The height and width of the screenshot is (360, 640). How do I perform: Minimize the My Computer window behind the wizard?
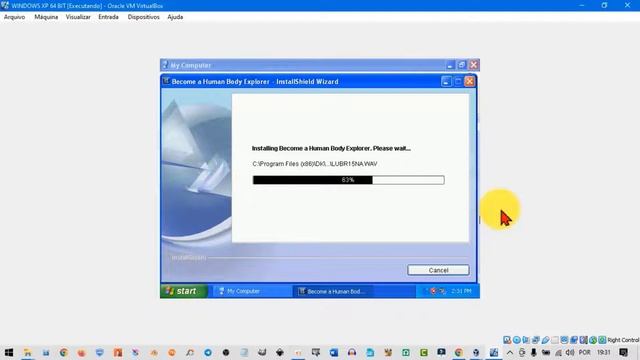(x=450, y=65)
